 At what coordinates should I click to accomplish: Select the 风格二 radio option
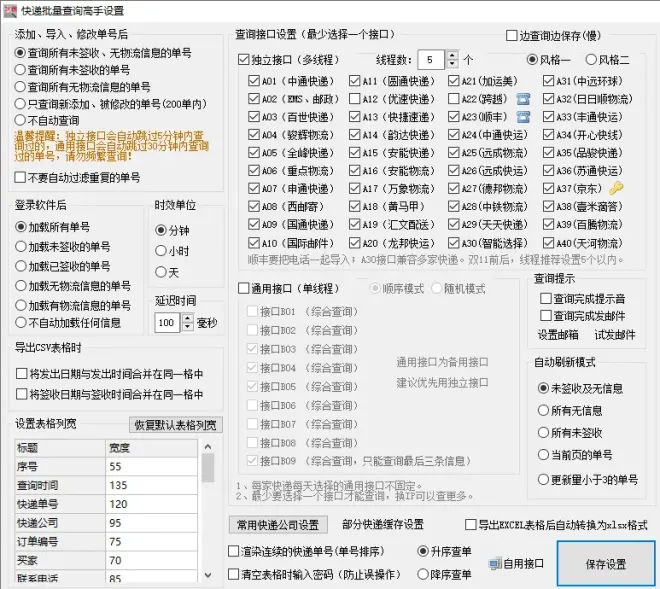pos(591,59)
